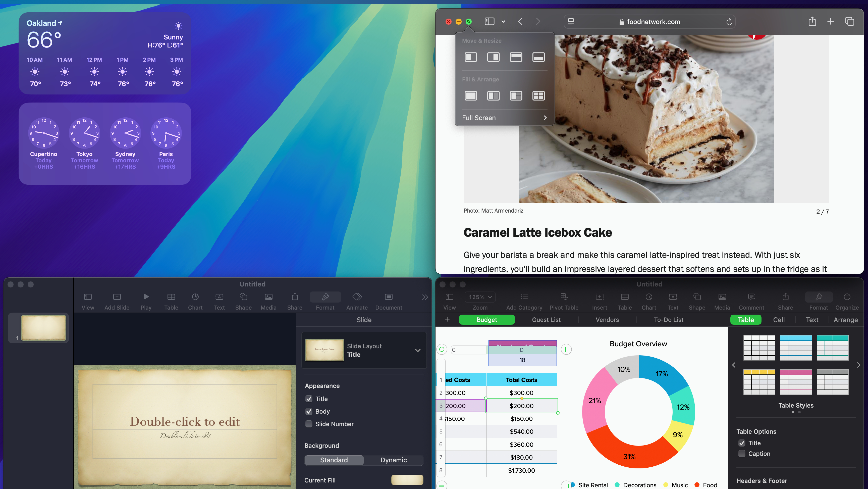This screenshot has width=868, height=489.
Task: Go back in Safari
Action: [x=520, y=22]
